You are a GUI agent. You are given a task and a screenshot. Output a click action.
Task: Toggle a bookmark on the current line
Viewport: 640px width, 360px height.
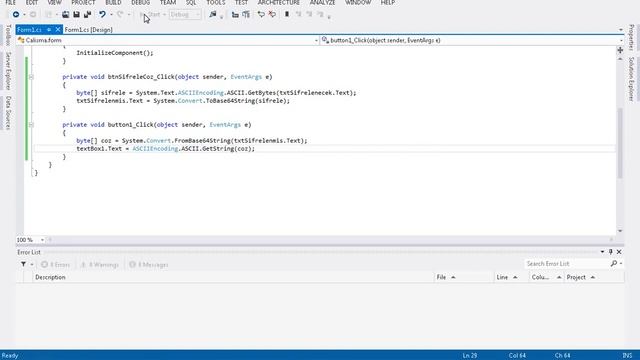[x=287, y=15]
